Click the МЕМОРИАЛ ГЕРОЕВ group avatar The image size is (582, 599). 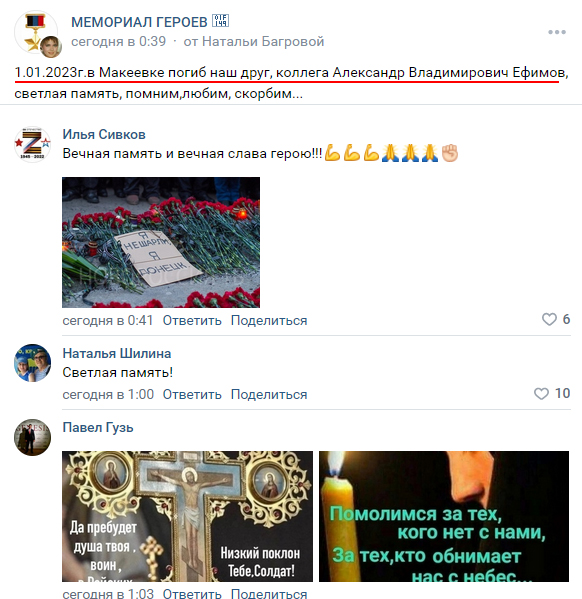pos(36,32)
